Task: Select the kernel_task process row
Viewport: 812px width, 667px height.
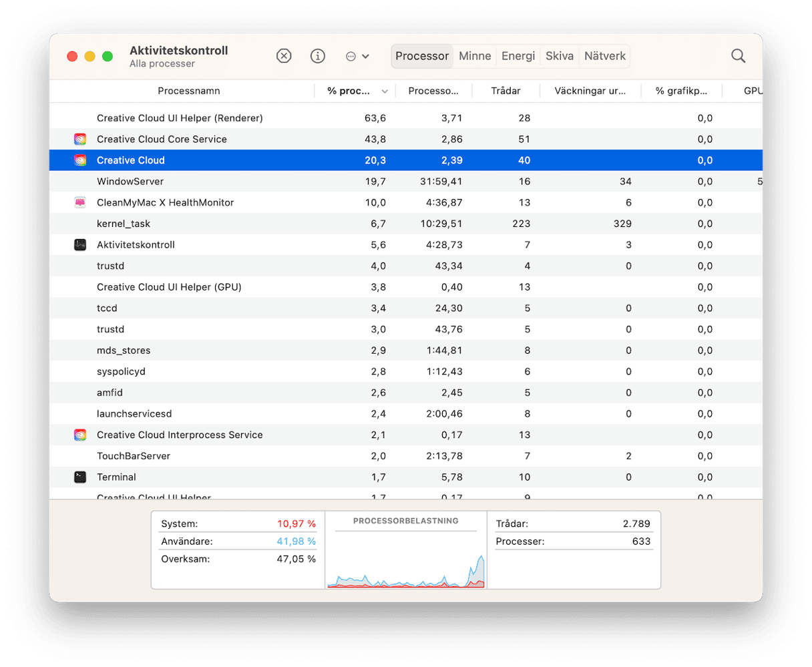Action: 406,224
